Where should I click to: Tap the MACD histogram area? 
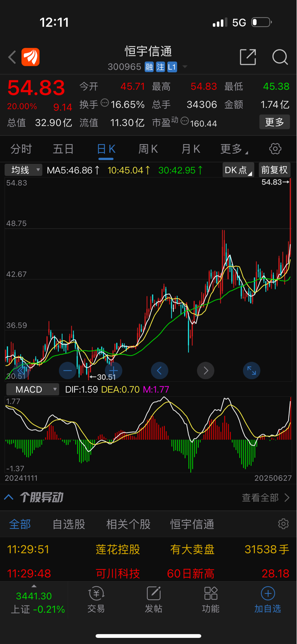point(148,434)
